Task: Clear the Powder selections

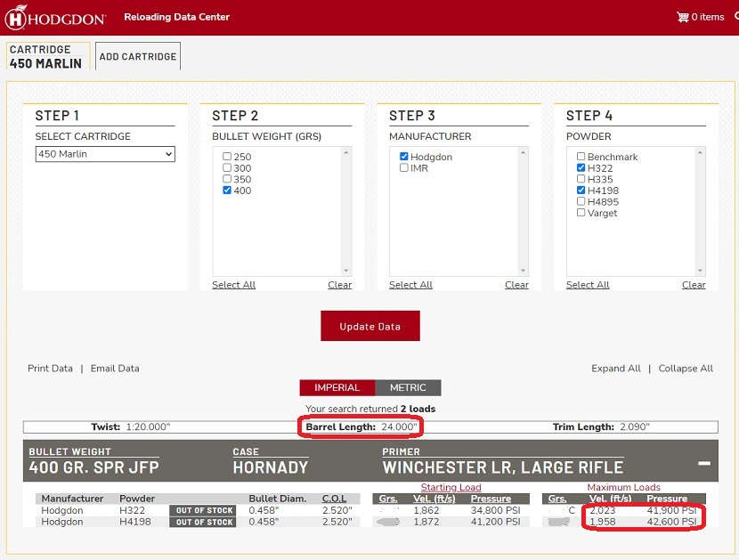Action: 694,285
